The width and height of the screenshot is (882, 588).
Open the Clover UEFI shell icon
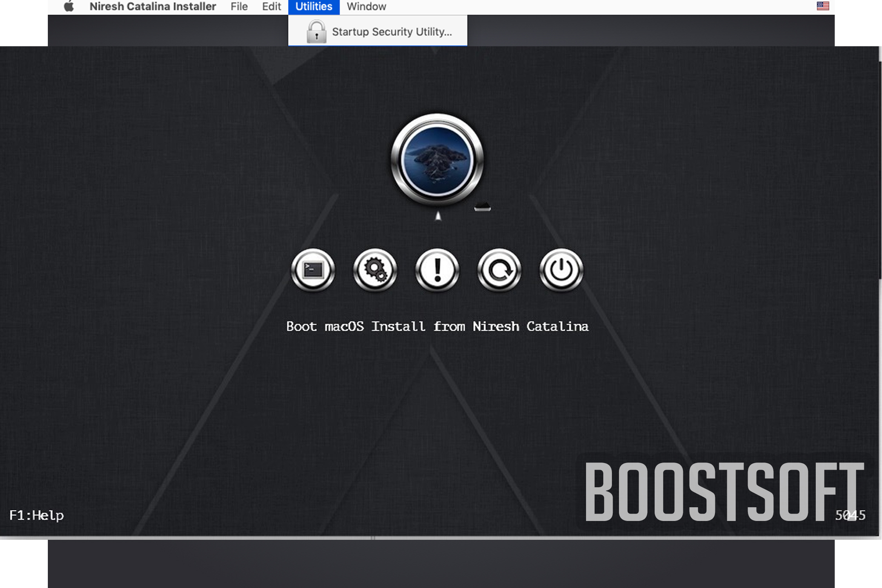(313, 270)
